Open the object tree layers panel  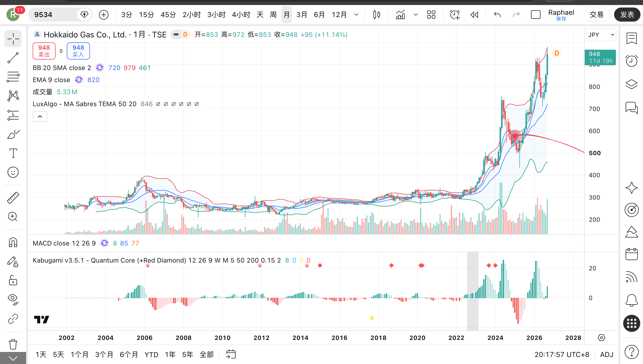[x=631, y=84]
